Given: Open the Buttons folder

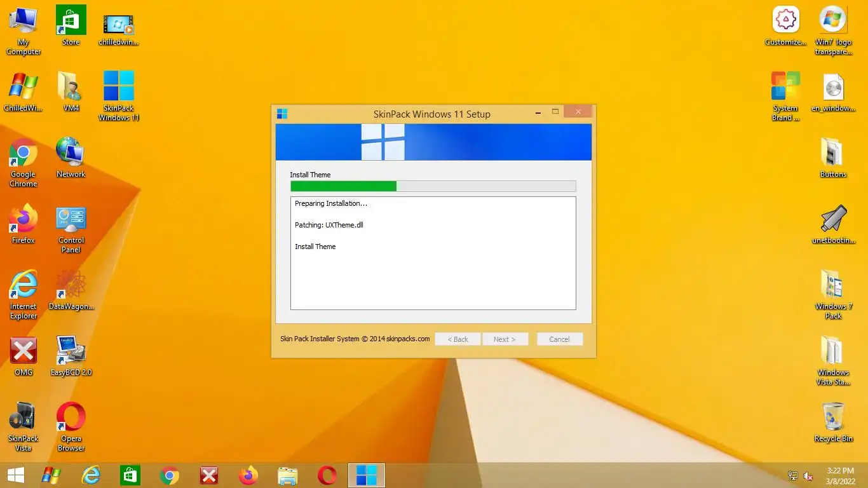Looking at the screenshot, I should click(x=833, y=158).
